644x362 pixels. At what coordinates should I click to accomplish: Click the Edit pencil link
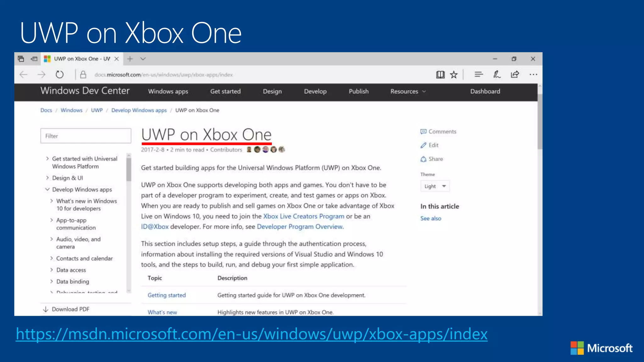[x=430, y=145]
